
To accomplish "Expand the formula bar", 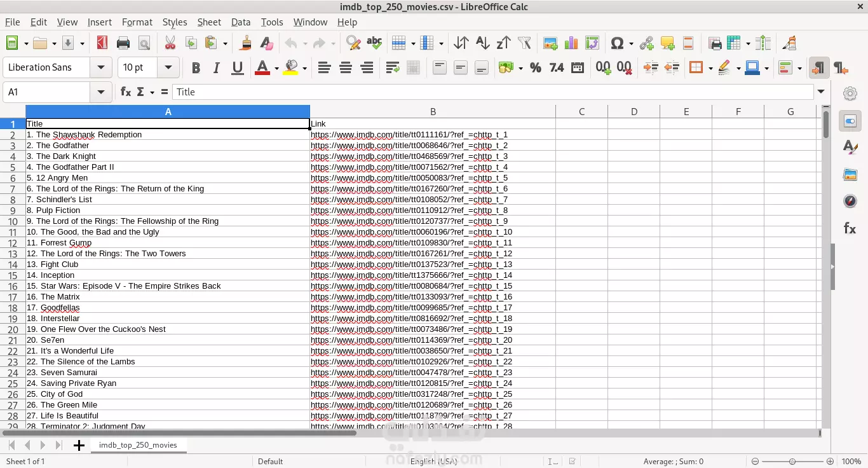I will (x=822, y=92).
